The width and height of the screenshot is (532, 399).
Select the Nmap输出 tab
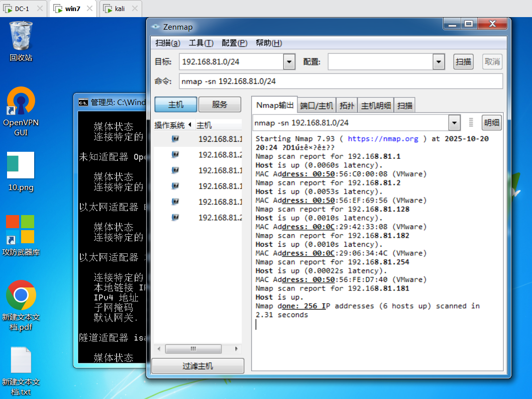click(x=275, y=105)
